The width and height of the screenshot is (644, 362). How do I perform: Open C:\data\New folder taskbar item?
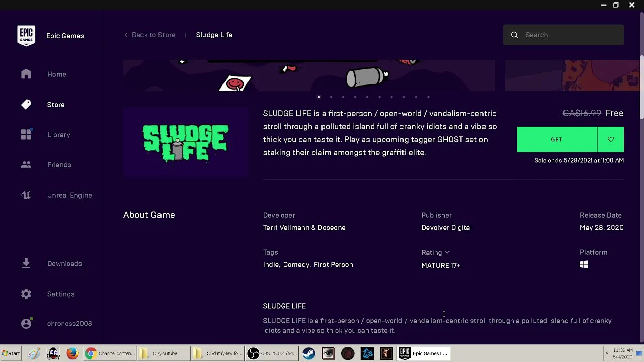click(x=218, y=353)
